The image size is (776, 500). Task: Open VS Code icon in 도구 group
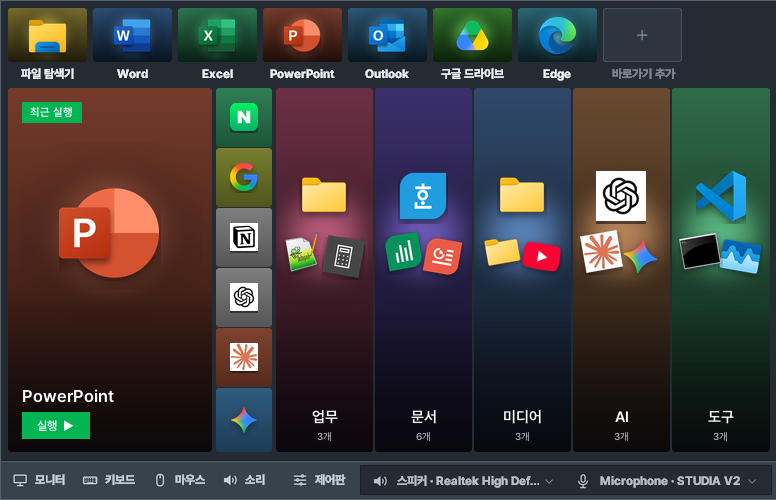721,196
